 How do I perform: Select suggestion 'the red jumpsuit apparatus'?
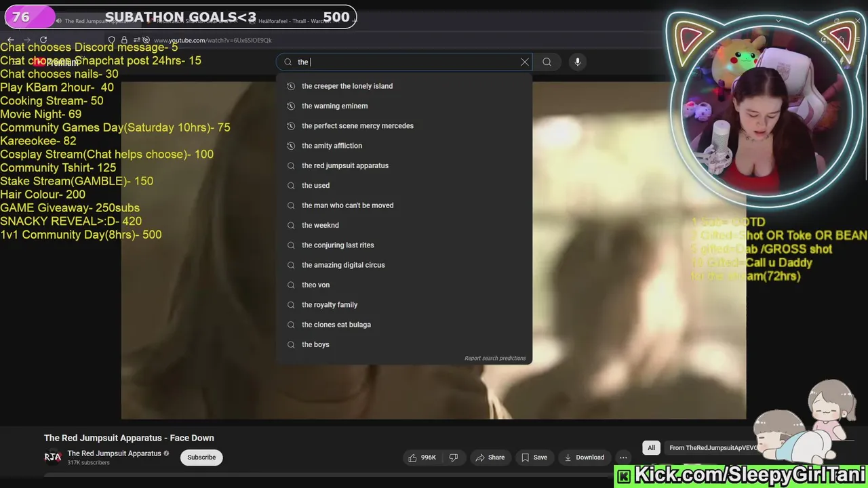coord(404,165)
